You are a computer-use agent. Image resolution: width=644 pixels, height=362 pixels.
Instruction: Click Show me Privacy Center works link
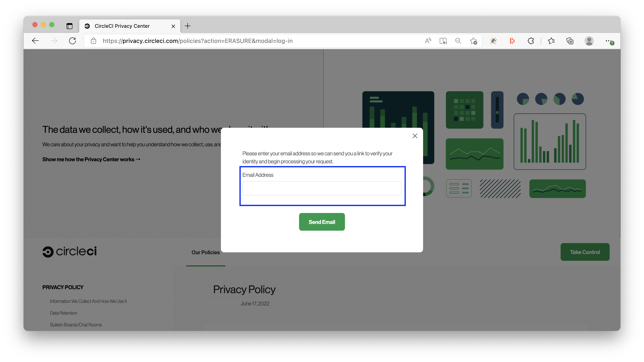point(91,159)
